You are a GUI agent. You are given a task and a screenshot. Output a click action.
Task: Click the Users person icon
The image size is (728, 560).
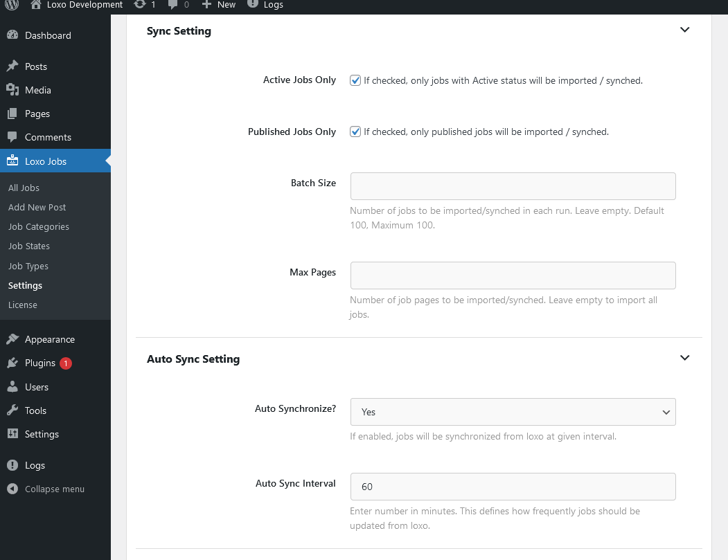click(x=12, y=386)
